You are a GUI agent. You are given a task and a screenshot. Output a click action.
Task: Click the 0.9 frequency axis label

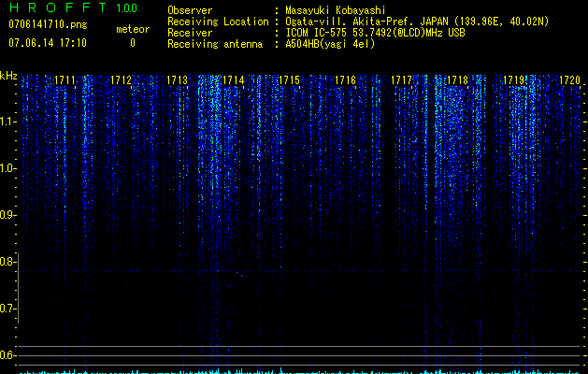7,215
